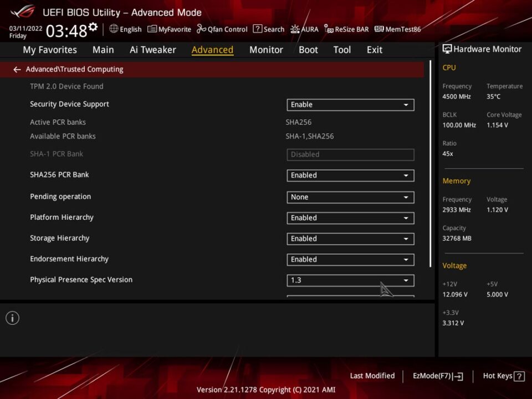Click the 5.000 V reading
Screen dimensions: 532x399
tap(497, 294)
